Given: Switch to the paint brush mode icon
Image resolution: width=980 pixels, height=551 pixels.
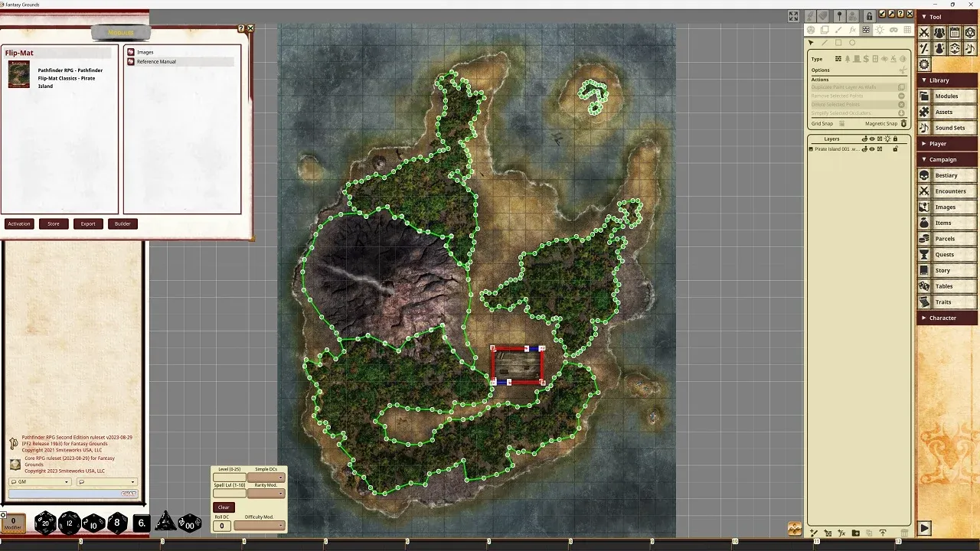Looking at the screenshot, I should click(838, 30).
